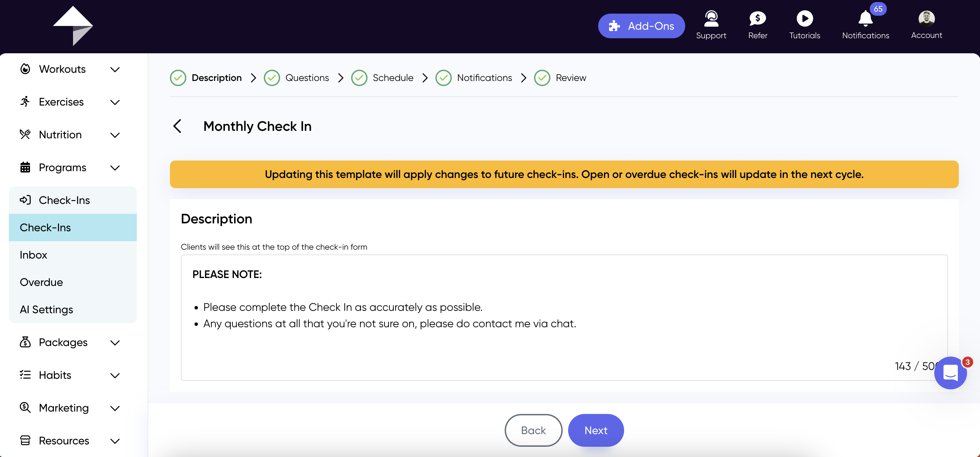
Task: Expand the Packages sidebar section
Action: pos(70,342)
